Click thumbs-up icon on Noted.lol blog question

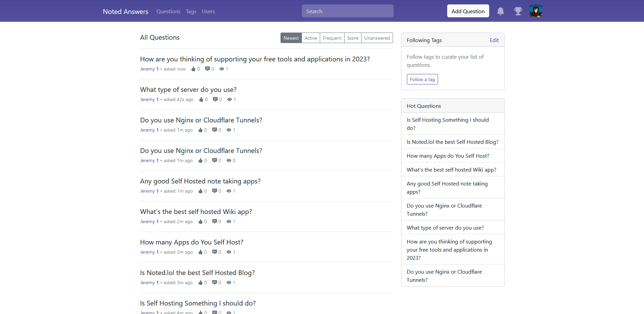(201, 282)
